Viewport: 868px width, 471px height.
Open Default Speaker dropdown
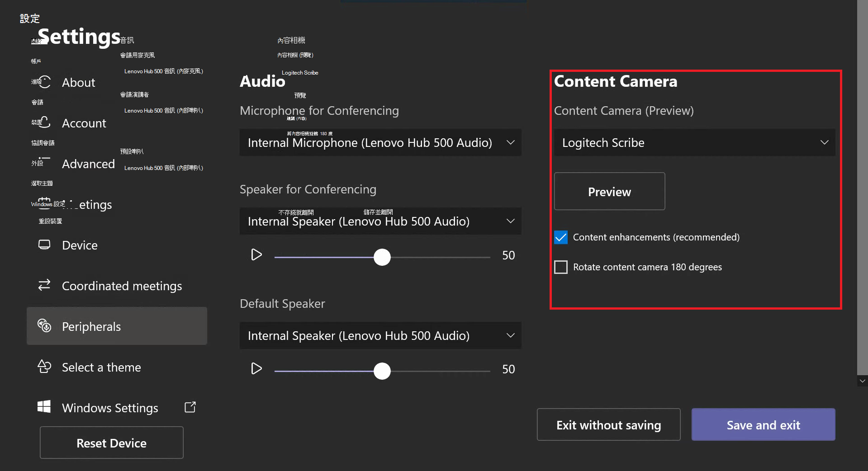click(380, 335)
